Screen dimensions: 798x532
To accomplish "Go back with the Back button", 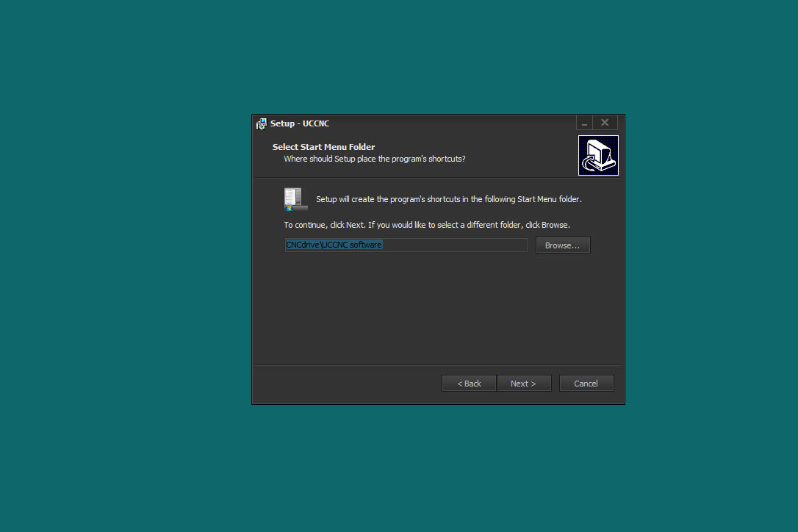I will click(x=469, y=384).
